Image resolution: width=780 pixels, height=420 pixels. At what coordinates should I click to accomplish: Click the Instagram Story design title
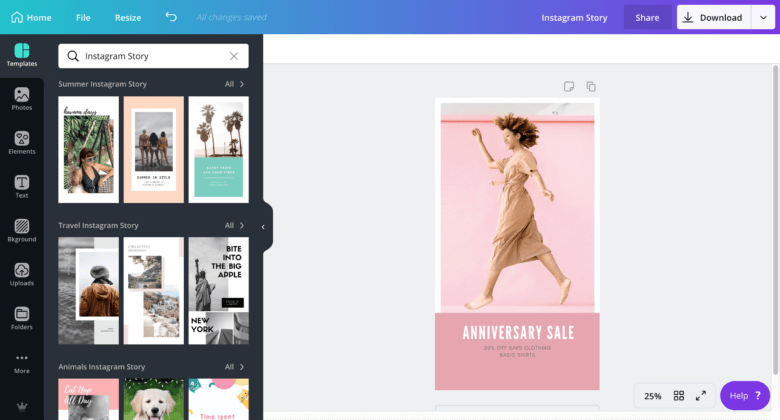pyautogui.click(x=574, y=17)
